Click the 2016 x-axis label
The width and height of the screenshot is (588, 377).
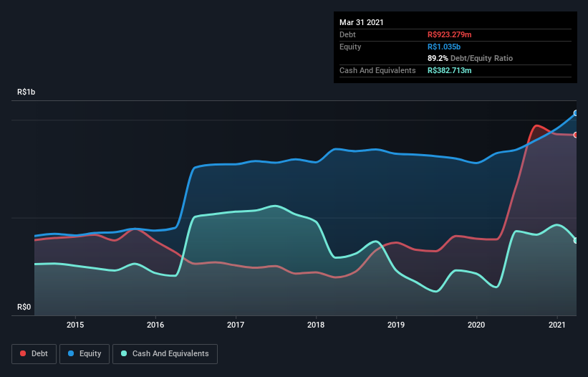pos(155,325)
